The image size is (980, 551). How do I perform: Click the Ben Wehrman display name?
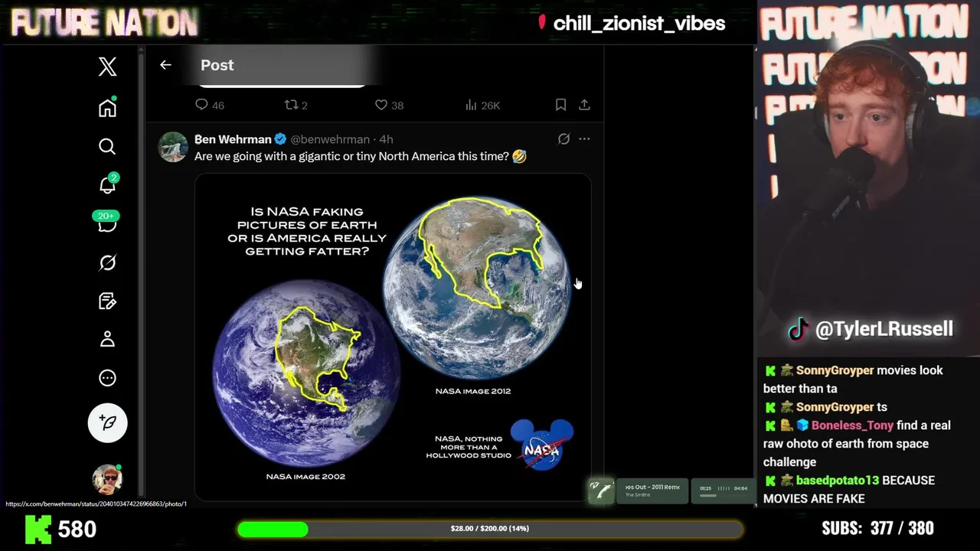pyautogui.click(x=233, y=139)
